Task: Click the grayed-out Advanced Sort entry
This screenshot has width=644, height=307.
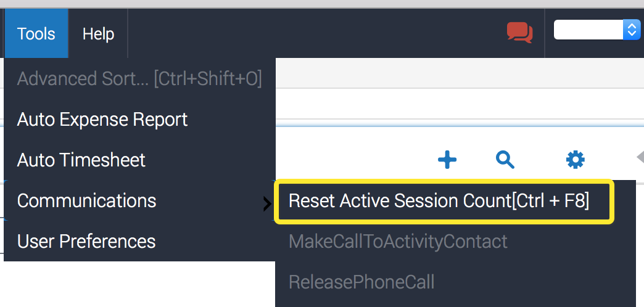Action: tap(139, 78)
